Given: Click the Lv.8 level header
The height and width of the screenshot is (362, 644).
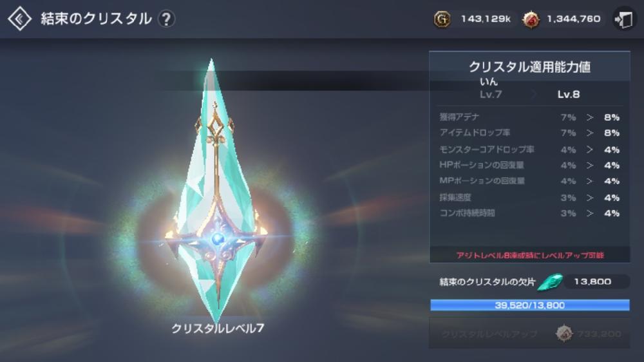Looking at the screenshot, I should (x=569, y=95).
